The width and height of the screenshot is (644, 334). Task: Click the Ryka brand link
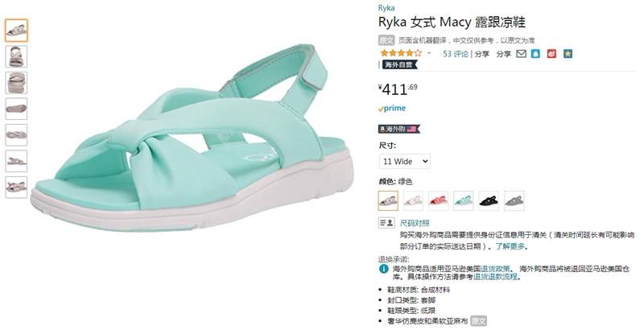[x=386, y=8]
